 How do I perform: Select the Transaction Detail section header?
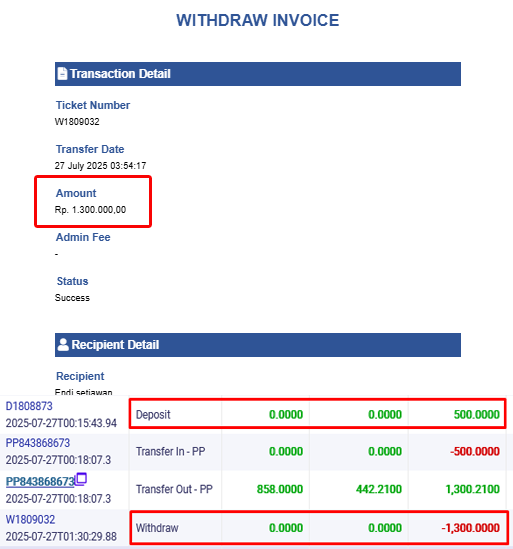[258, 74]
